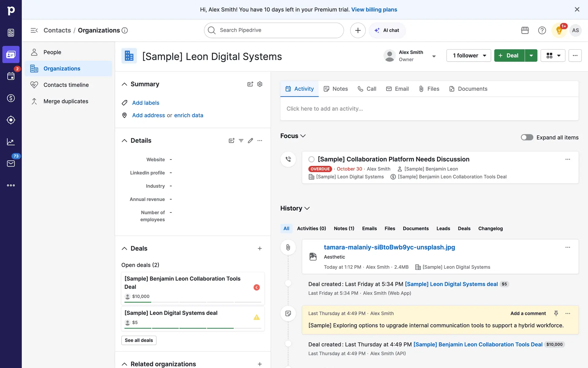Collapse the Summary section chevron
Image resolution: width=588 pixels, height=368 pixels.
click(x=124, y=84)
